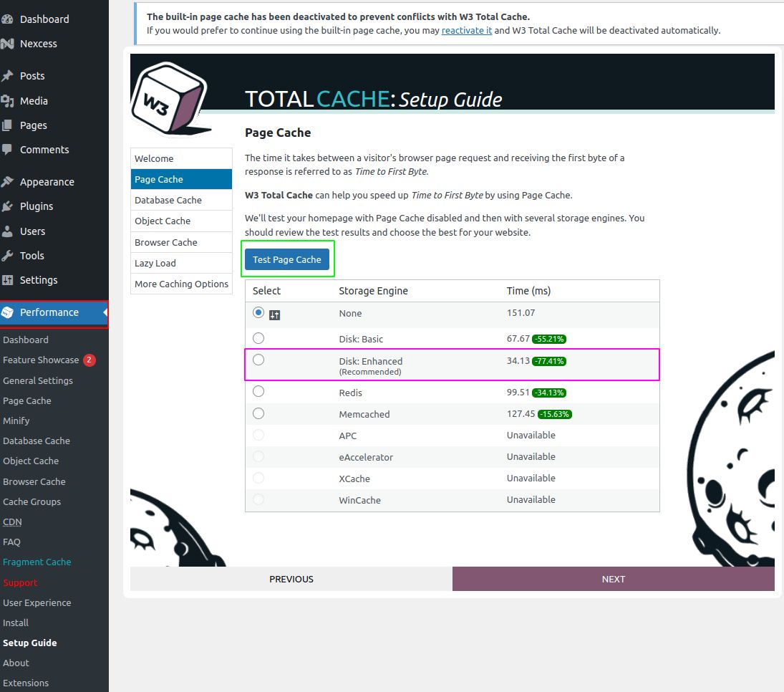Open the Database Cache setup step
Image resolution: width=784 pixels, height=692 pixels.
pyautogui.click(x=181, y=200)
